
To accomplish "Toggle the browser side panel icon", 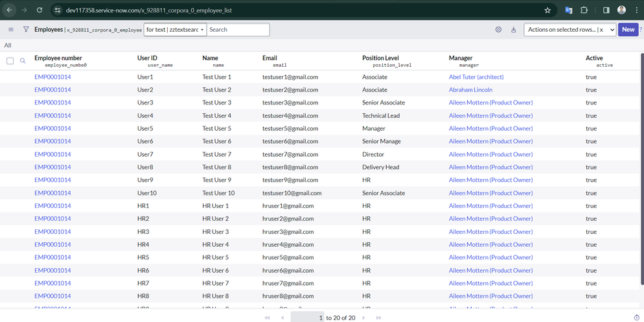I will click(606, 10).
